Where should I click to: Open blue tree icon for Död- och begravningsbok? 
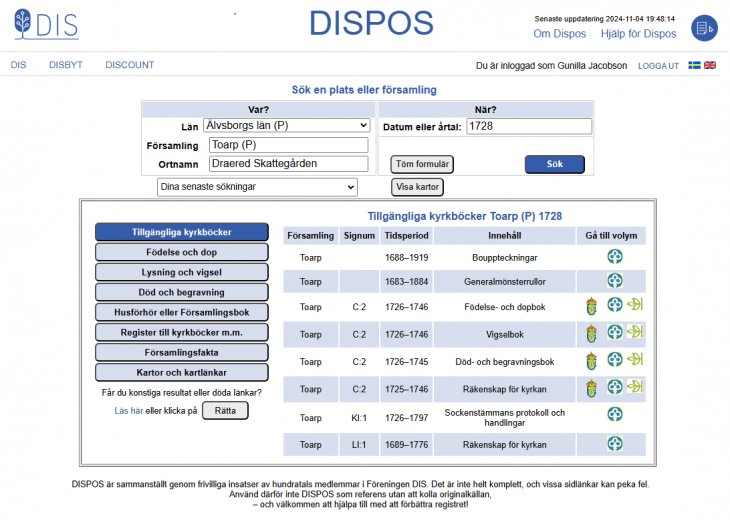[615, 360]
